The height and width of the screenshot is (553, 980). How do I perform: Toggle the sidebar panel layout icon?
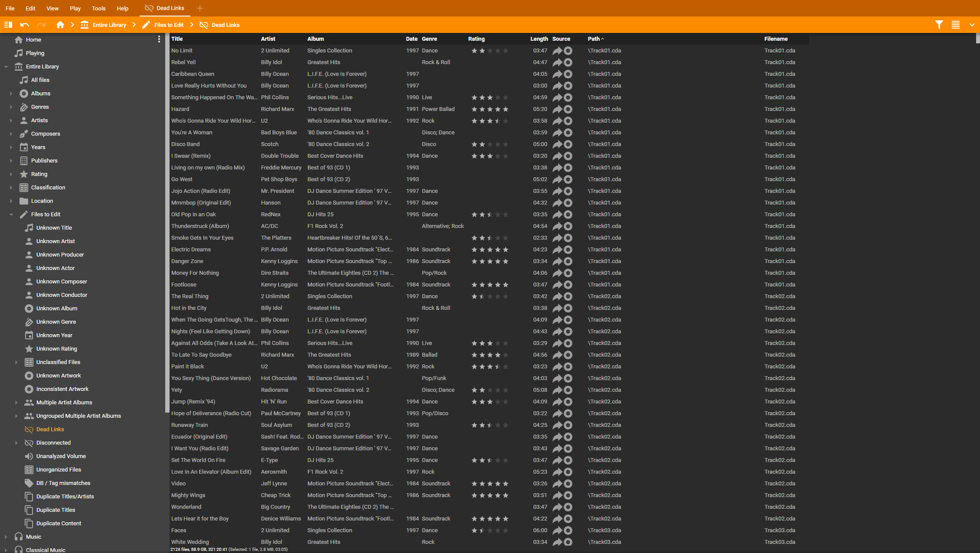click(x=8, y=25)
